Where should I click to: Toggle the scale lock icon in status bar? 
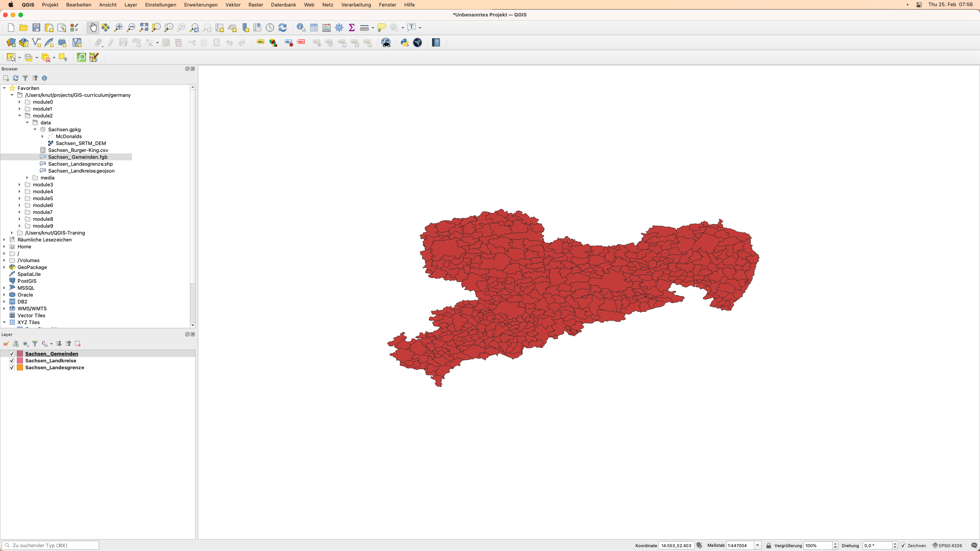(768, 545)
